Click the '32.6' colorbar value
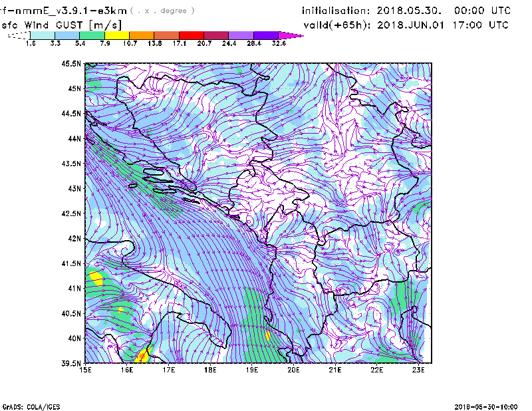532x411 pixels. click(x=279, y=43)
